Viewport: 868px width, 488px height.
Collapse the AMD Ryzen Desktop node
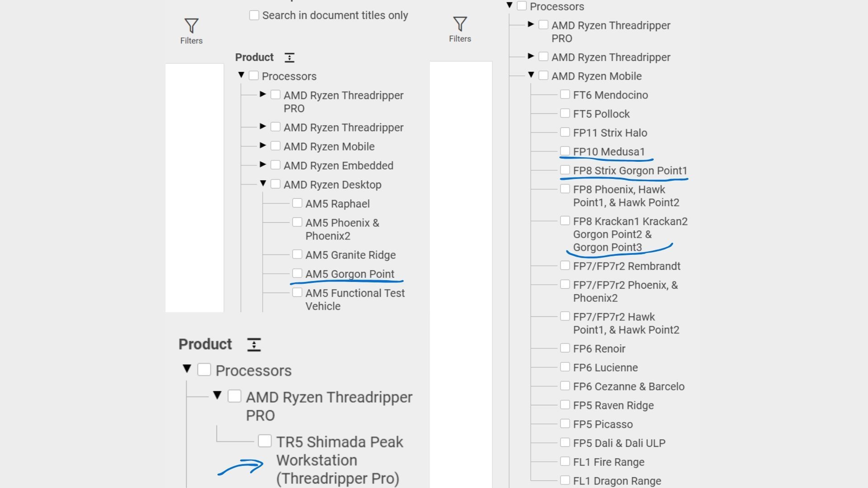point(263,183)
